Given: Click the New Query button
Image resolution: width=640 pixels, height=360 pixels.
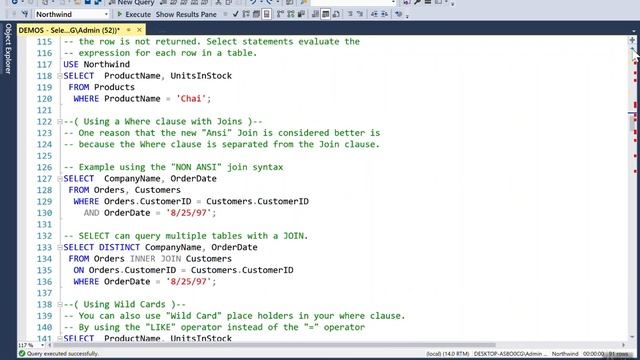Looking at the screenshot, I should (x=131, y=3).
